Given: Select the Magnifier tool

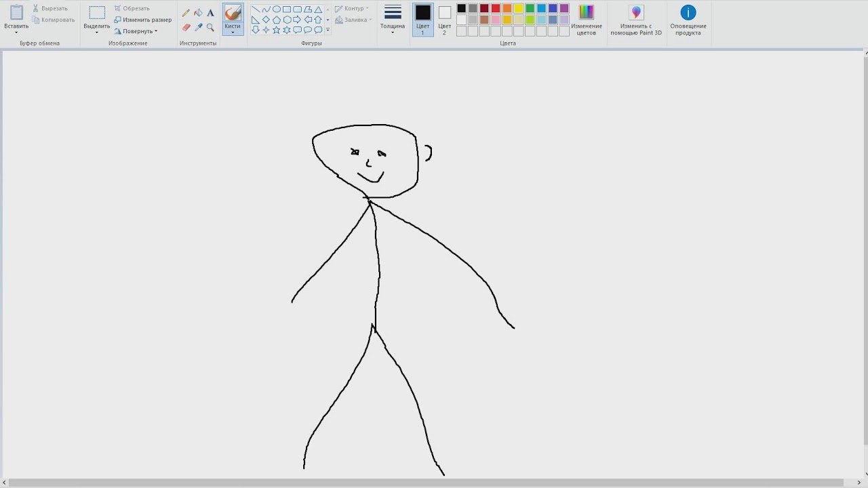Looking at the screenshot, I should (x=210, y=28).
